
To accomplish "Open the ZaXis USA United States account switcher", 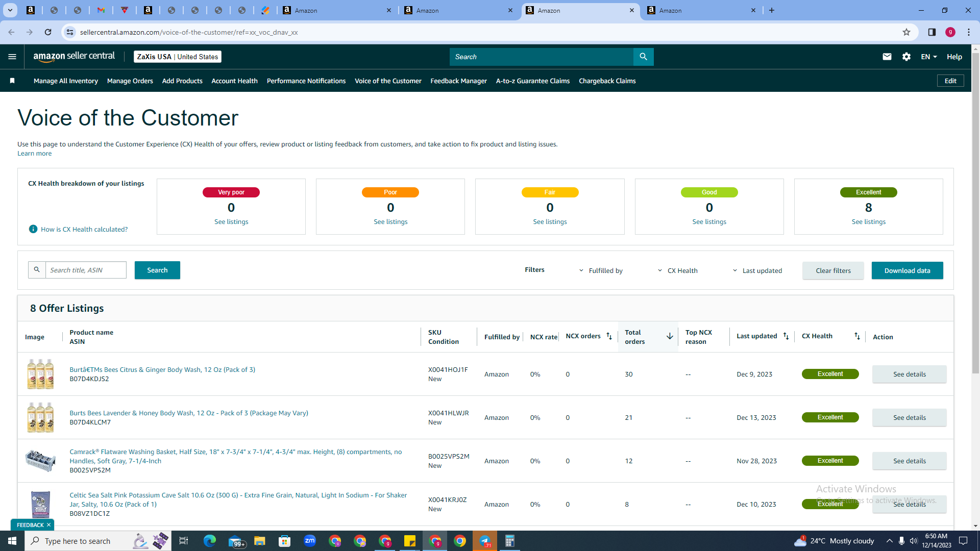I will pos(178,57).
